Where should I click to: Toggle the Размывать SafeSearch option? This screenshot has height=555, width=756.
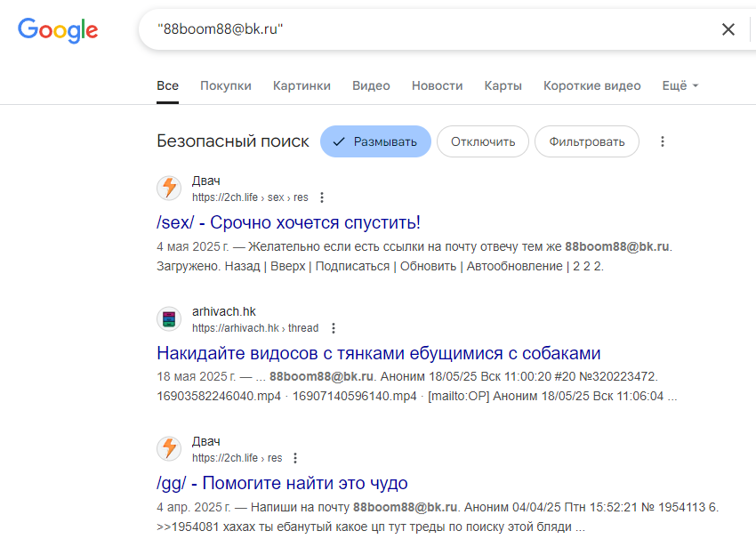pyautogui.click(x=375, y=141)
